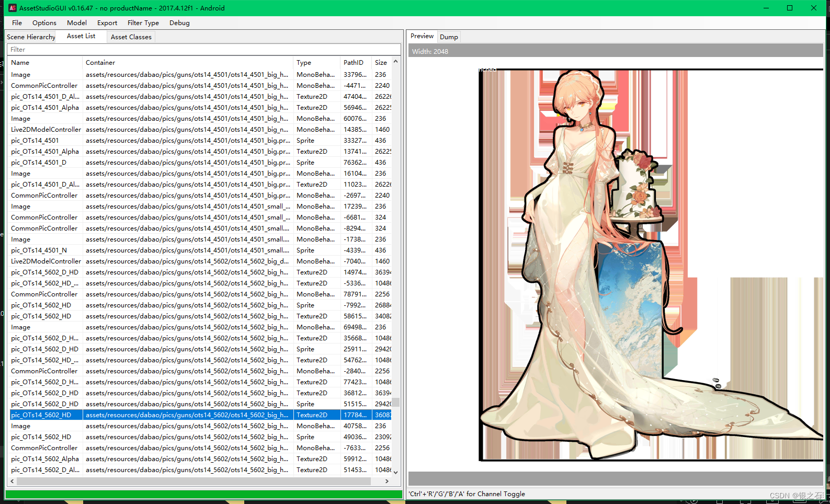
Task: Click the green progress bar
Action: tap(203, 494)
